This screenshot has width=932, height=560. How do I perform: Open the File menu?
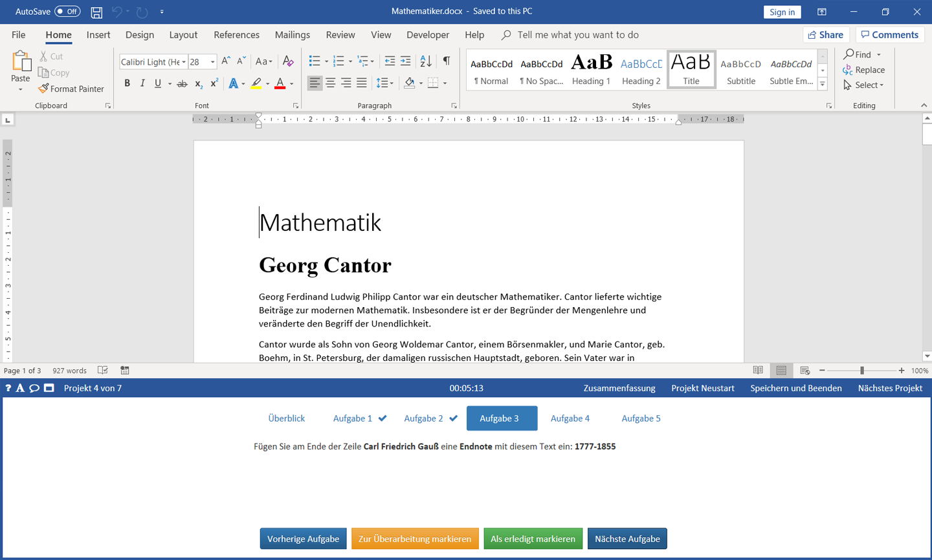click(19, 35)
